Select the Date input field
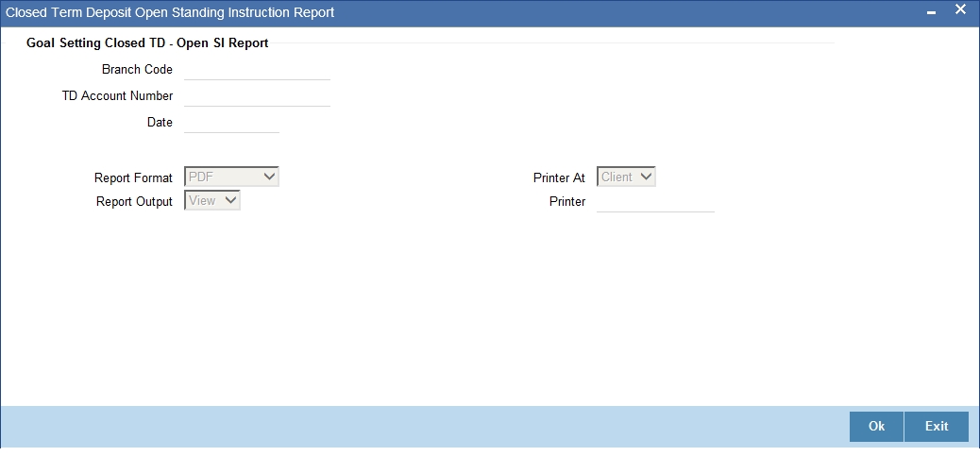The width and height of the screenshot is (980, 456). click(x=232, y=123)
